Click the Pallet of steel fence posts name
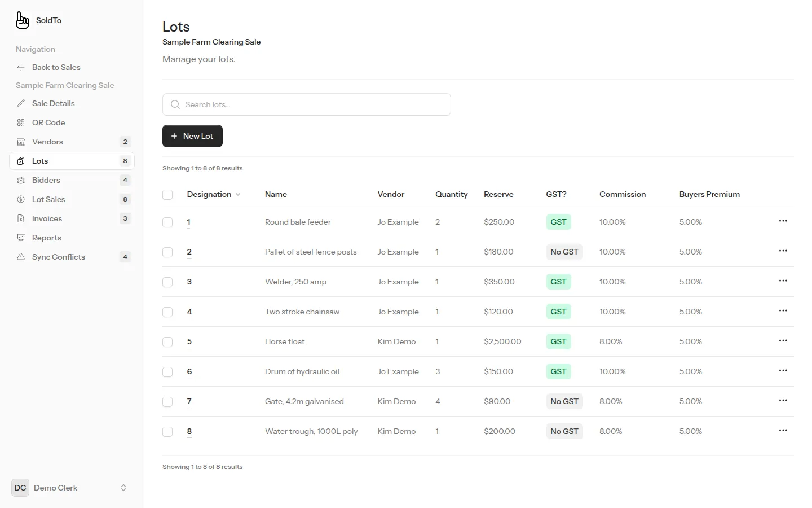The width and height of the screenshot is (812, 508). [x=311, y=252]
